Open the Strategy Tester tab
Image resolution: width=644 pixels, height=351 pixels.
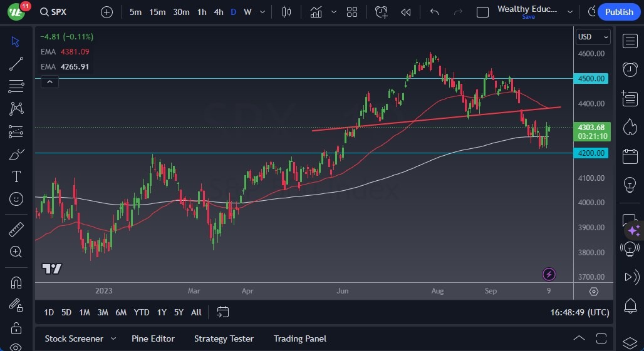pyautogui.click(x=224, y=338)
